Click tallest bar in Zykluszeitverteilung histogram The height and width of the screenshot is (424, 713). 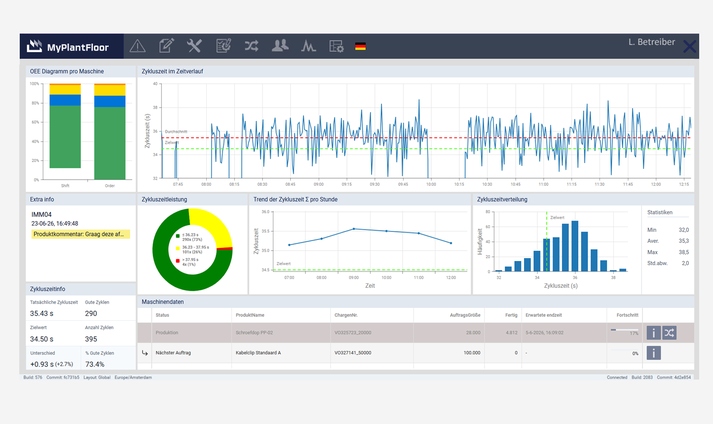[575, 246]
